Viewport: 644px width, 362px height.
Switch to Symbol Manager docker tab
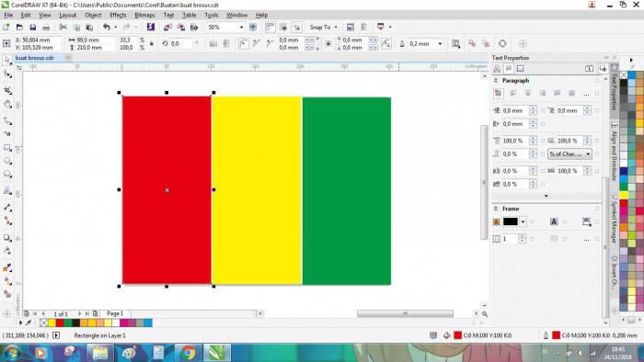615,218
